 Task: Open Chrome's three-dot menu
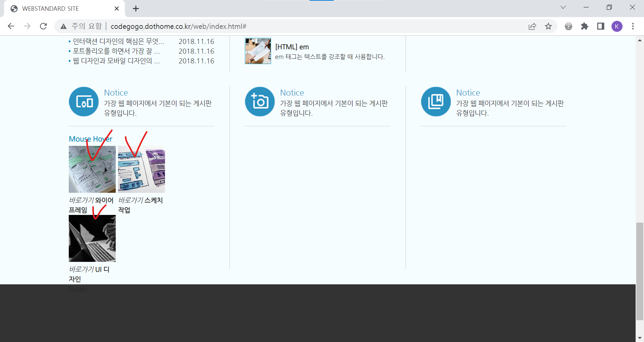click(x=633, y=26)
